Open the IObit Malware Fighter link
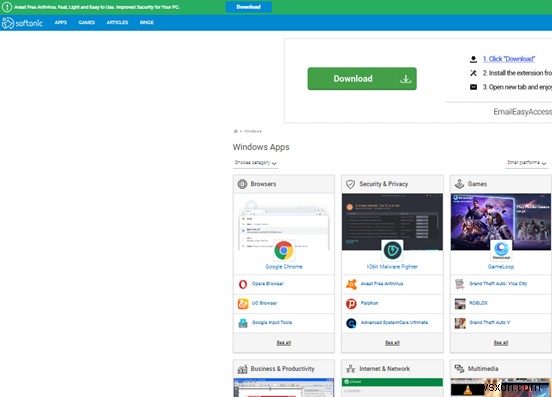The height and width of the screenshot is (397, 552). pos(393,267)
